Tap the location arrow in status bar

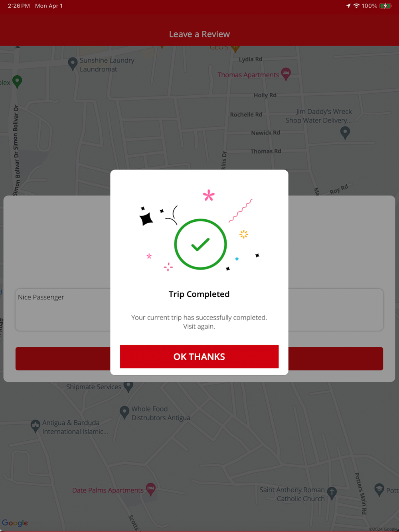(348, 6)
